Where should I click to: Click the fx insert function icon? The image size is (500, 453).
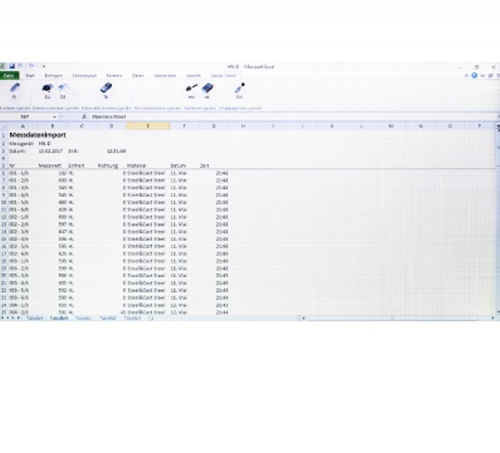coord(84,117)
